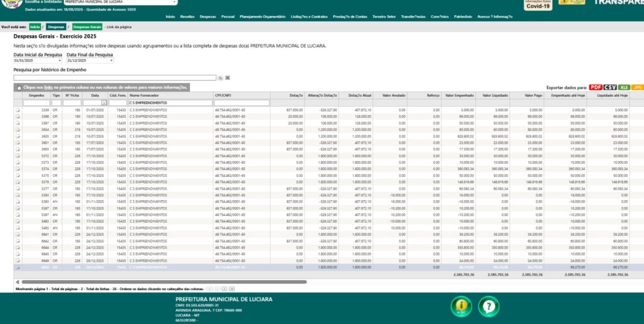This screenshot has height=324, width=644.
Task: Open the e-SIC information icon
Action: pyautogui.click(x=461, y=306)
